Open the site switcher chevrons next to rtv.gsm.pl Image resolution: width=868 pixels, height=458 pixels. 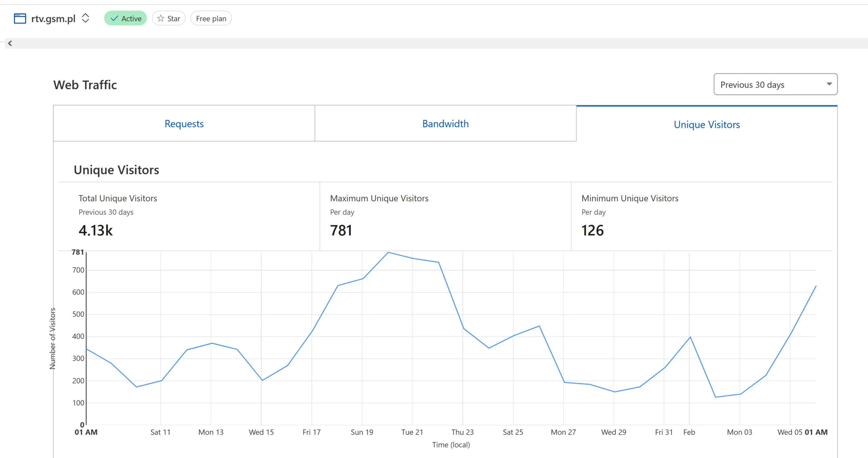coord(85,18)
